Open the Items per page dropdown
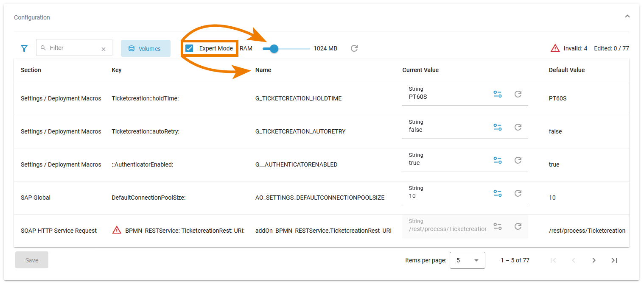The image size is (644, 284). pos(467,260)
